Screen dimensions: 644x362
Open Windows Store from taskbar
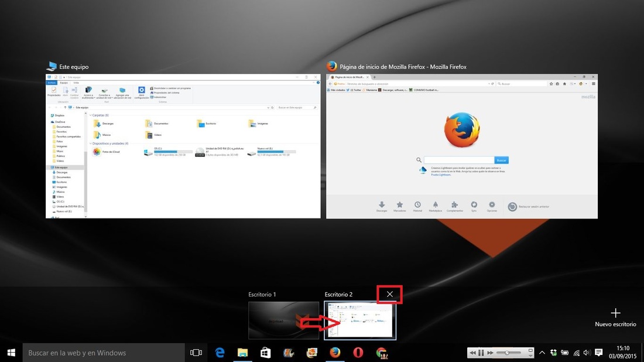pyautogui.click(x=266, y=353)
